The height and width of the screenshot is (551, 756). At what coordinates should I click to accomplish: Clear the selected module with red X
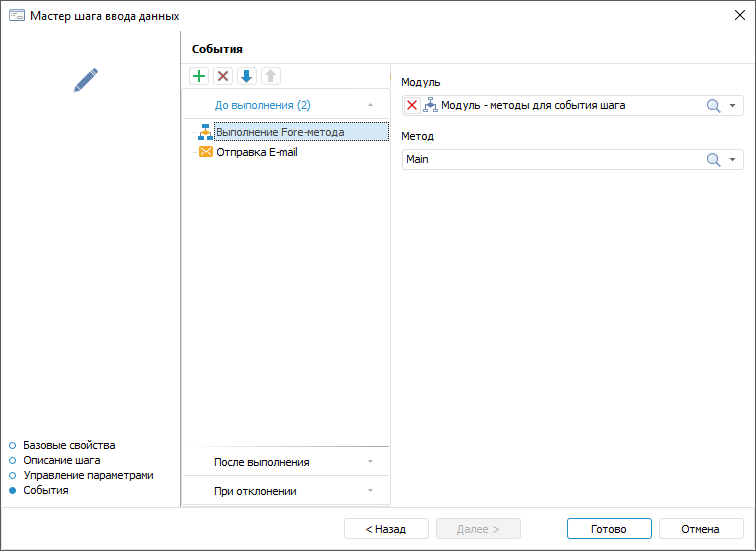coord(412,105)
